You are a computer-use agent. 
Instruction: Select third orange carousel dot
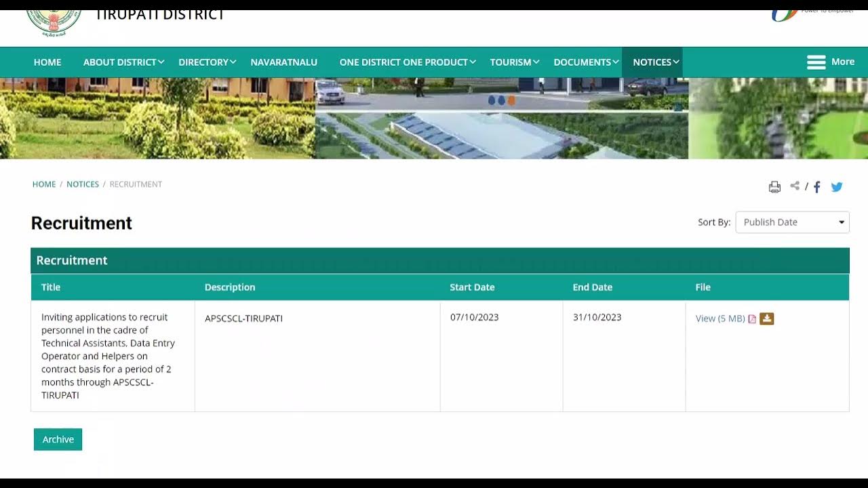[511, 100]
